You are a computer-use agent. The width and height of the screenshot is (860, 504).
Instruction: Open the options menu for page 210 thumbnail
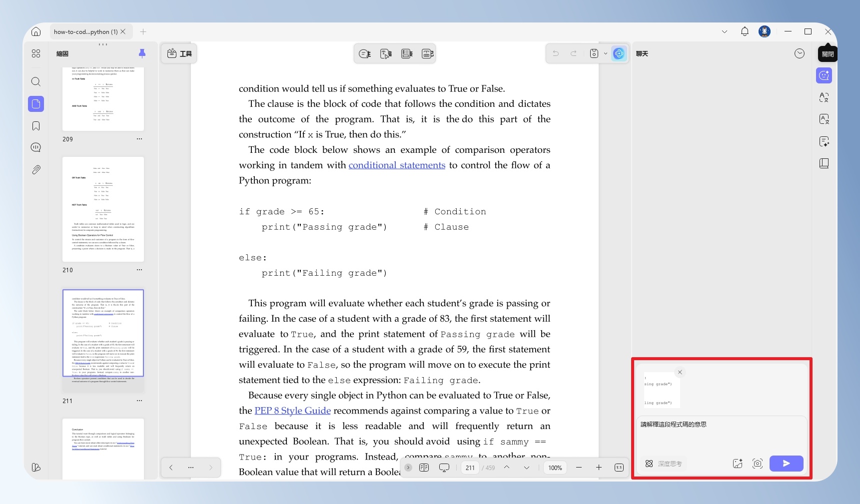pyautogui.click(x=139, y=270)
